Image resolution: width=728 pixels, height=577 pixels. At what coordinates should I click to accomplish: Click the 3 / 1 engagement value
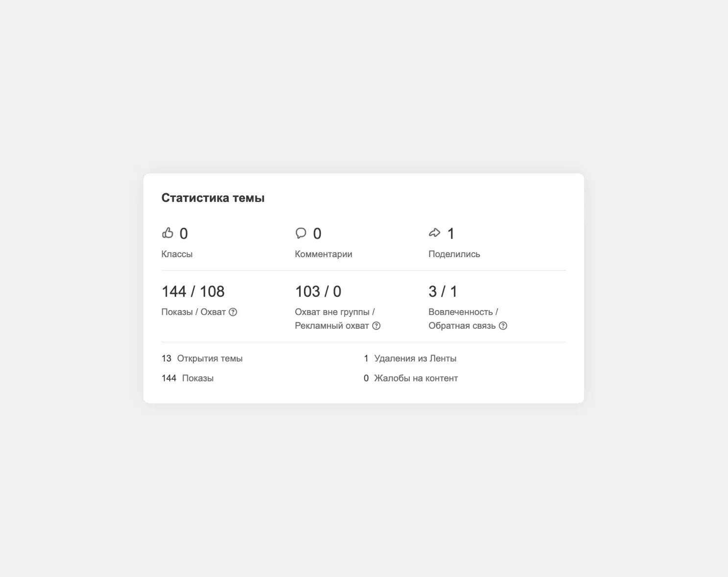443,291
